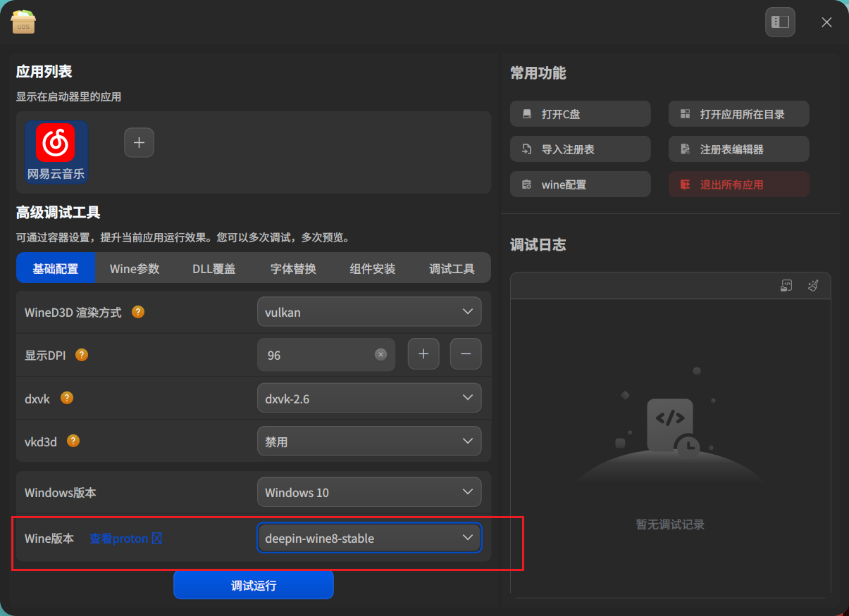Image resolution: width=849 pixels, height=616 pixels.
Task: Increase DPI with the plus stepper
Action: coord(423,354)
